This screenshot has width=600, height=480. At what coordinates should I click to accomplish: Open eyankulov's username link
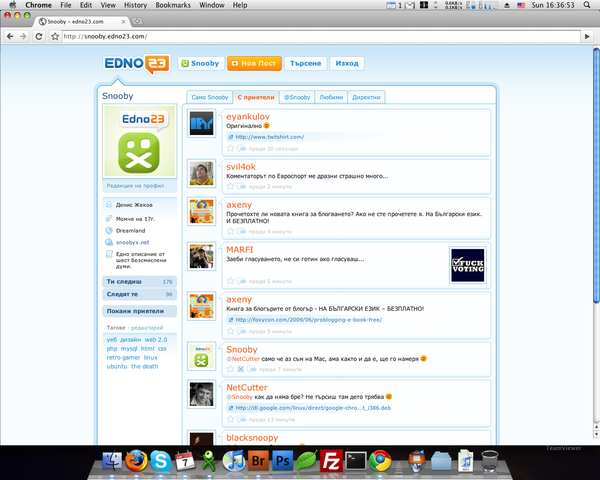(248, 116)
